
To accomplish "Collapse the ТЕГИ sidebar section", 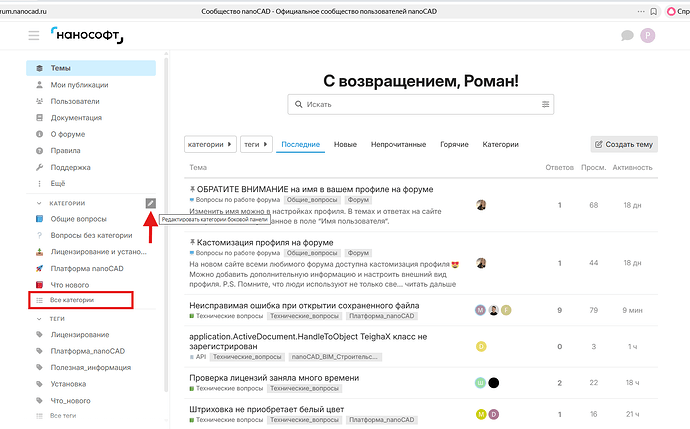I will point(40,317).
